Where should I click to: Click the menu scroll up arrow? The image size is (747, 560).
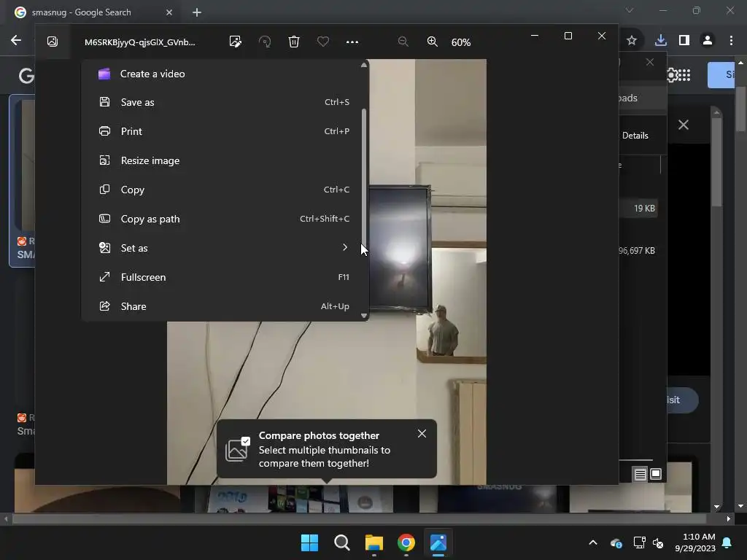point(364,65)
